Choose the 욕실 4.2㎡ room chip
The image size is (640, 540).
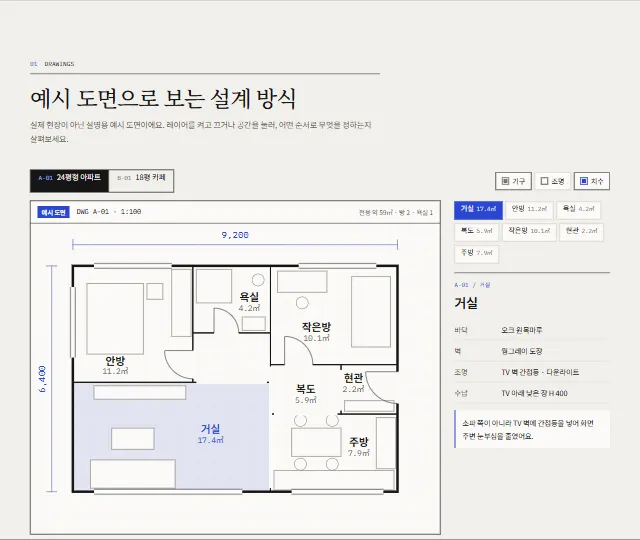tap(578, 210)
